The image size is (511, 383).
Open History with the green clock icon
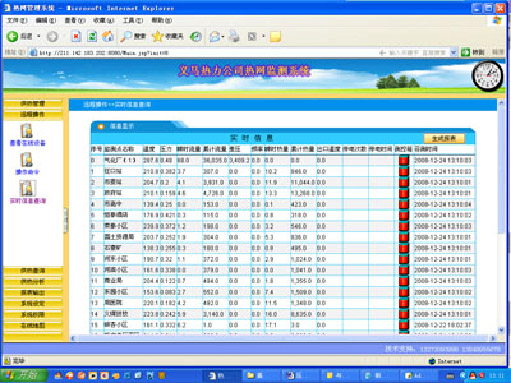(x=196, y=36)
